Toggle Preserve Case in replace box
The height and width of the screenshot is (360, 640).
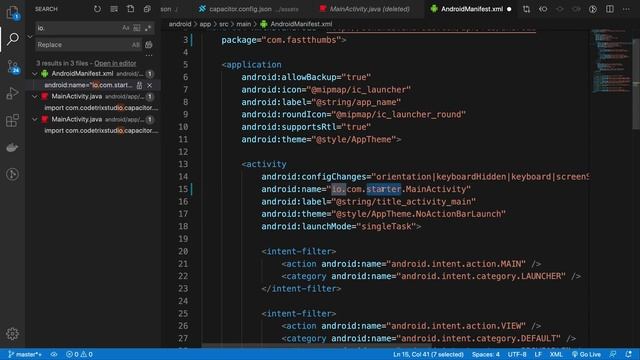tap(136, 45)
